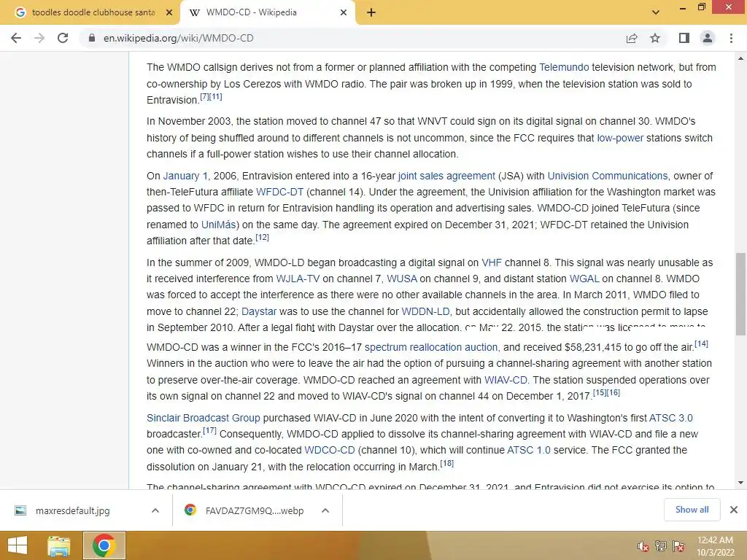Open the Telemundo link
The image size is (747, 560).
(x=564, y=67)
